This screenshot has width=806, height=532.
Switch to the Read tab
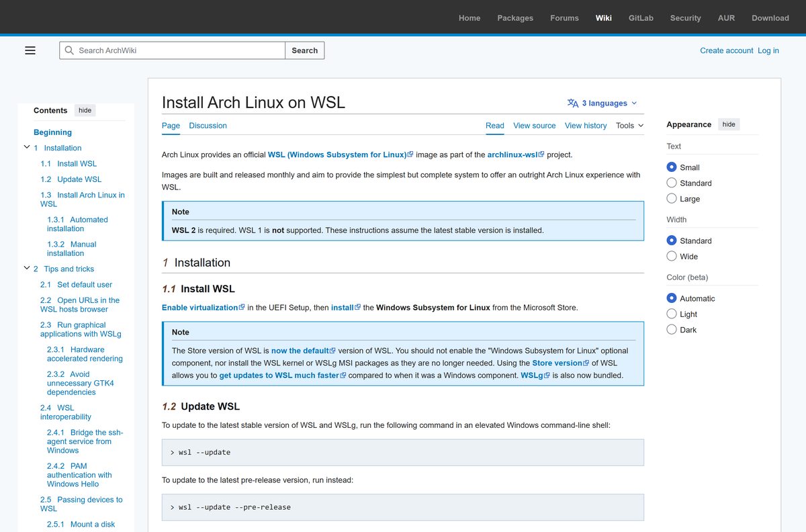coord(494,126)
